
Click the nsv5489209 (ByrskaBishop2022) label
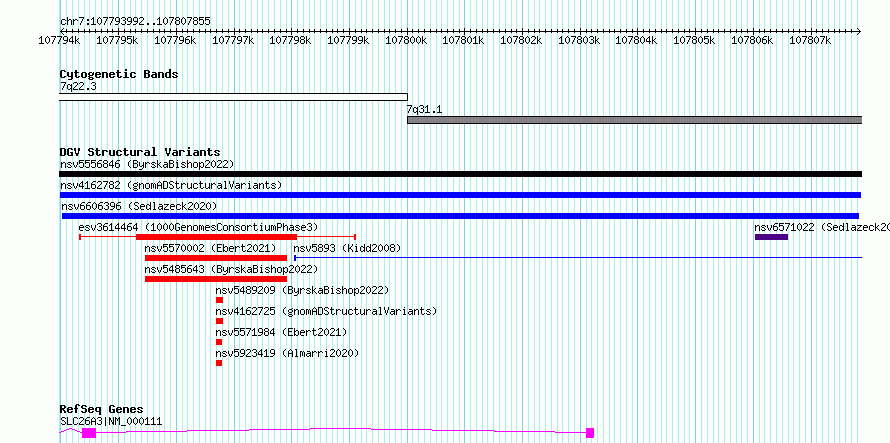(x=302, y=290)
